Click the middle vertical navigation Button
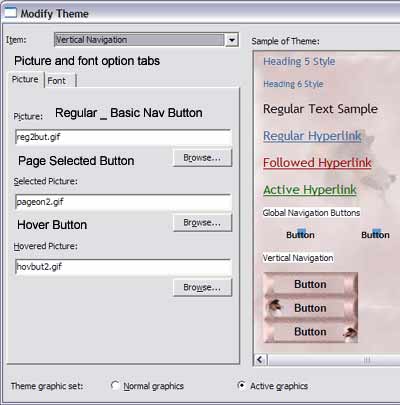The image size is (400, 405). point(310,308)
